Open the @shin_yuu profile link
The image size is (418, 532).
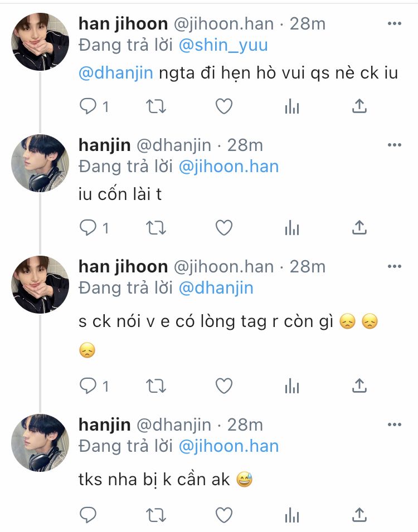pyautogui.click(x=223, y=45)
